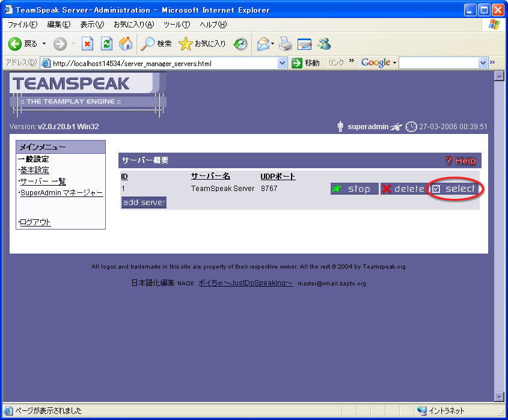The width and height of the screenshot is (508, 420).
Task: Sort by the ID column header
Action: pyautogui.click(x=124, y=177)
